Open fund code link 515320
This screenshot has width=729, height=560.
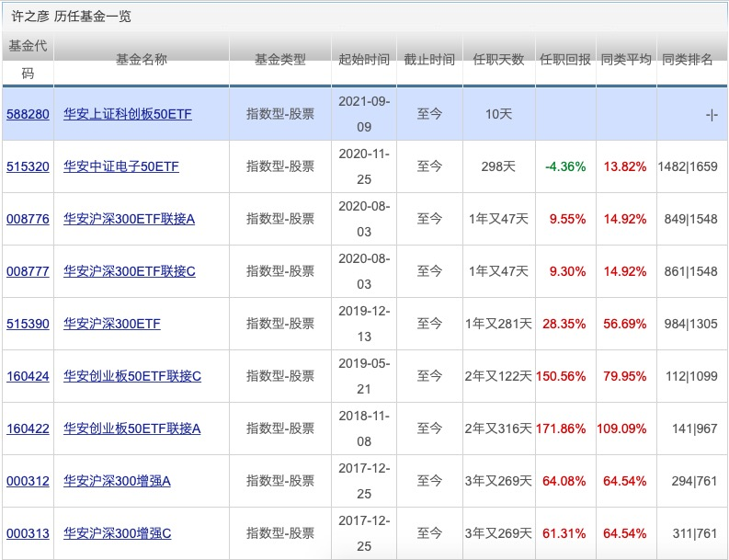click(x=28, y=166)
